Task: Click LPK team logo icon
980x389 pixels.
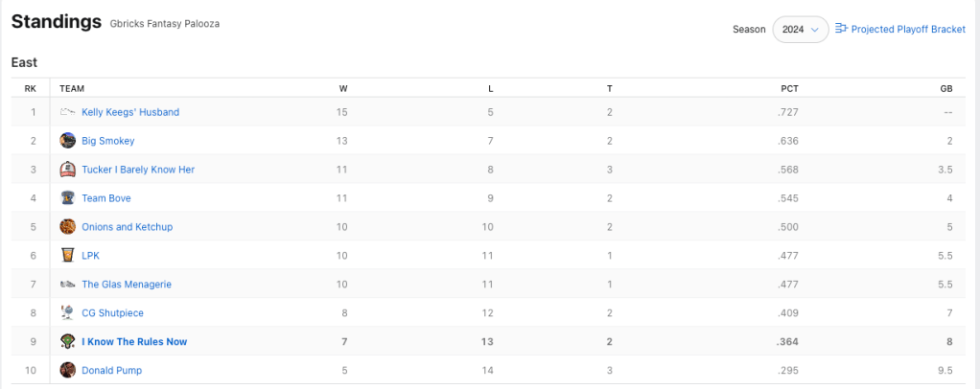Action: coord(67,256)
